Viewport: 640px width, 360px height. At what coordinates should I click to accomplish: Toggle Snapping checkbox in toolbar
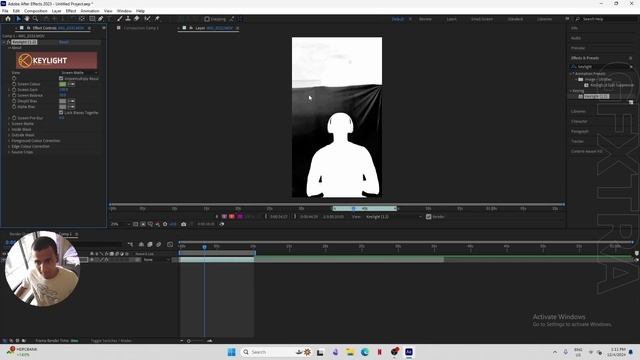(x=207, y=19)
